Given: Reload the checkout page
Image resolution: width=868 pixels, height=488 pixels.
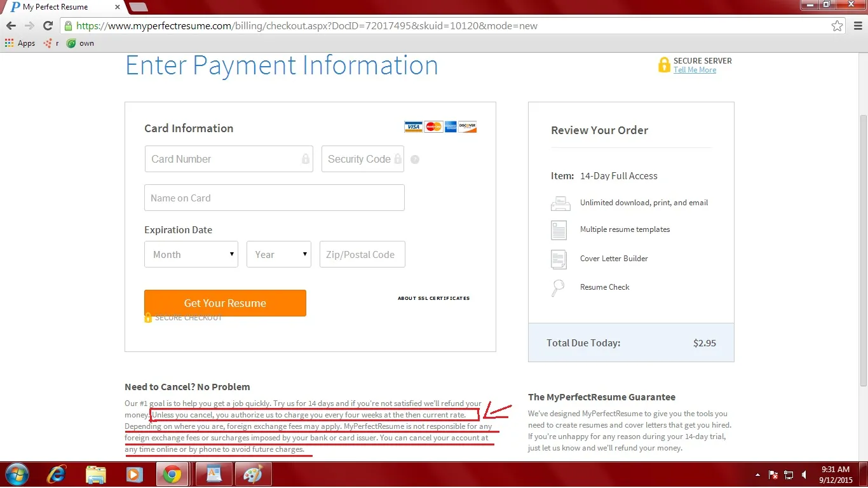Looking at the screenshot, I should (48, 25).
